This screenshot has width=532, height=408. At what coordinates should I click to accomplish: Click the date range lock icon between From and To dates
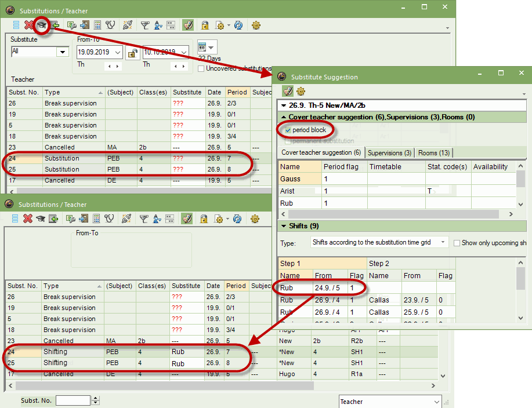click(x=133, y=53)
